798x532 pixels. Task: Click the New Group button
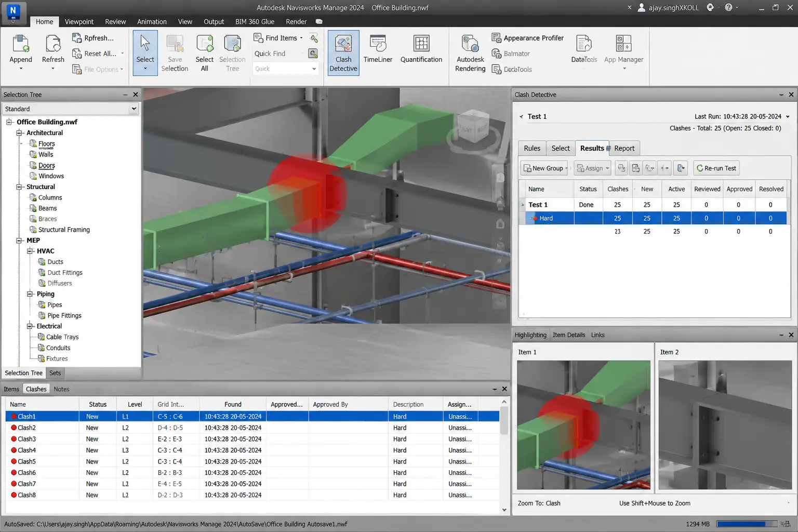pos(544,168)
